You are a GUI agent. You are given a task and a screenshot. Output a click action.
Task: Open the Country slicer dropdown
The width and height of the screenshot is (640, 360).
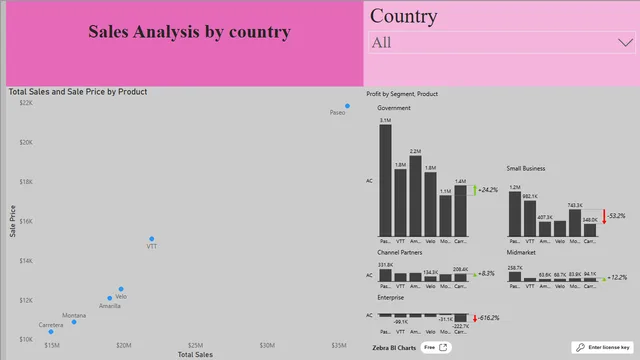(502, 42)
